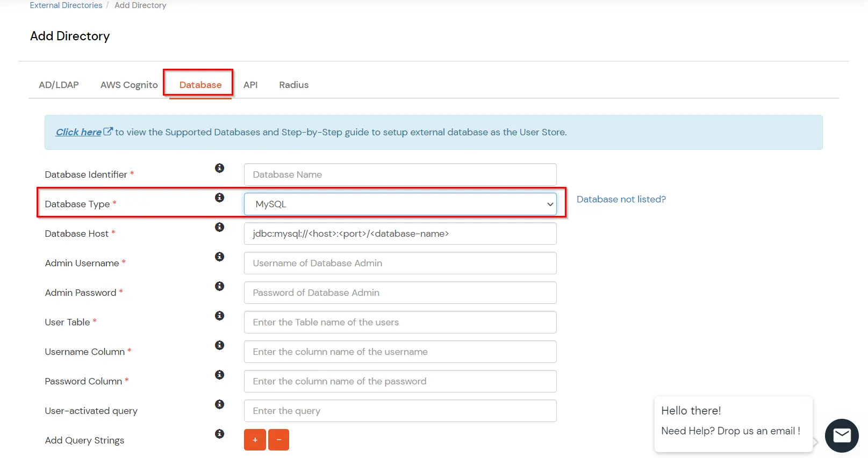Click info icon next to User-activated query
This screenshot has height=458, width=868.
coord(219,404)
